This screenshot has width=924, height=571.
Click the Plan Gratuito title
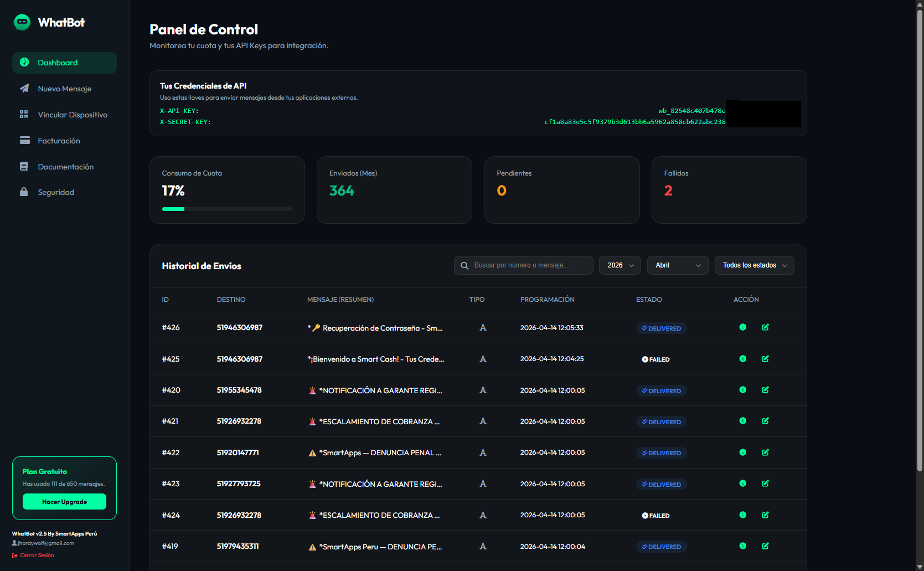tap(44, 471)
